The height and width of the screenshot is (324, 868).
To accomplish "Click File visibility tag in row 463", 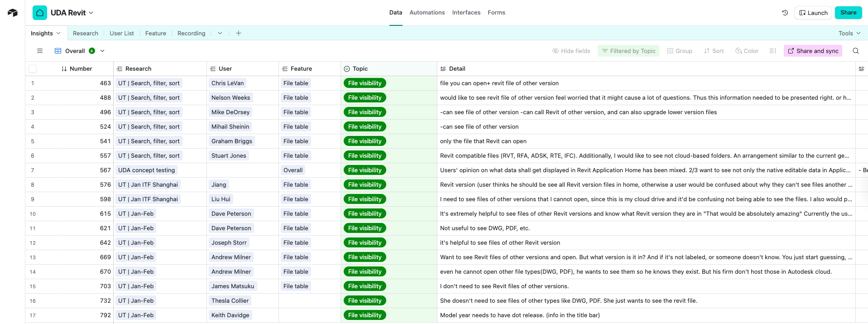I will pos(365,83).
